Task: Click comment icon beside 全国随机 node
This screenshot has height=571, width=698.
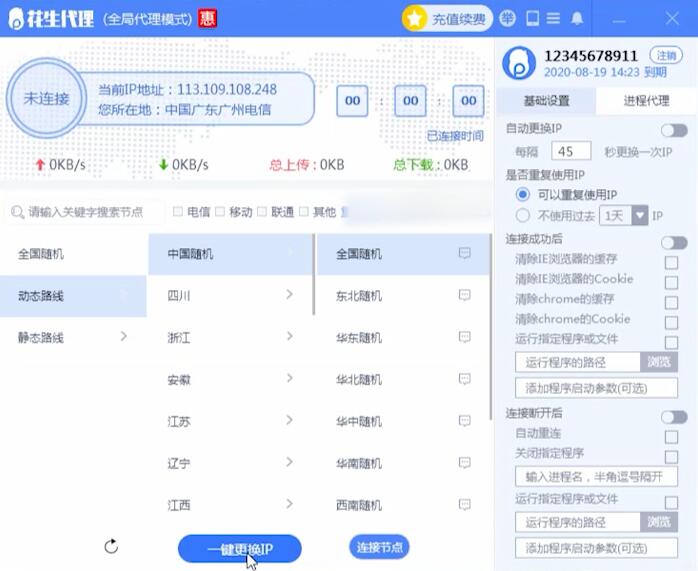Action: [464, 253]
